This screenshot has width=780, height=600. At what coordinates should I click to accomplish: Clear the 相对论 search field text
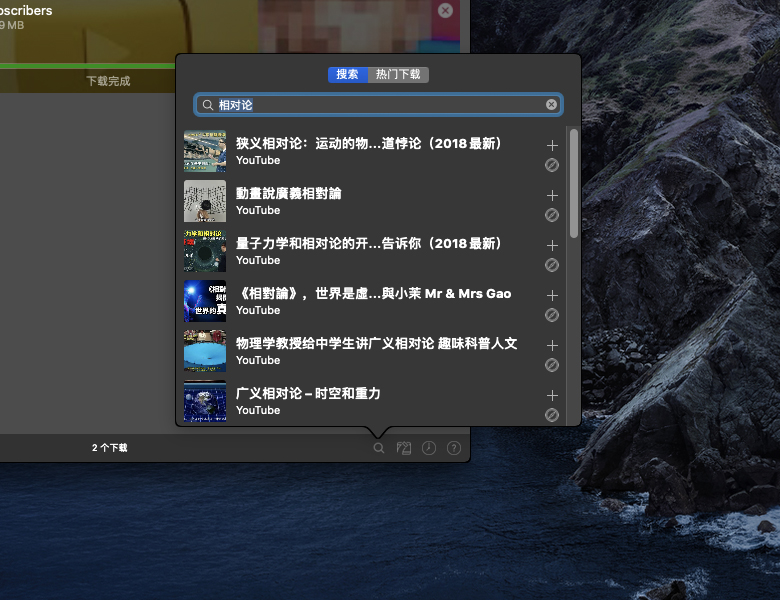pos(551,104)
